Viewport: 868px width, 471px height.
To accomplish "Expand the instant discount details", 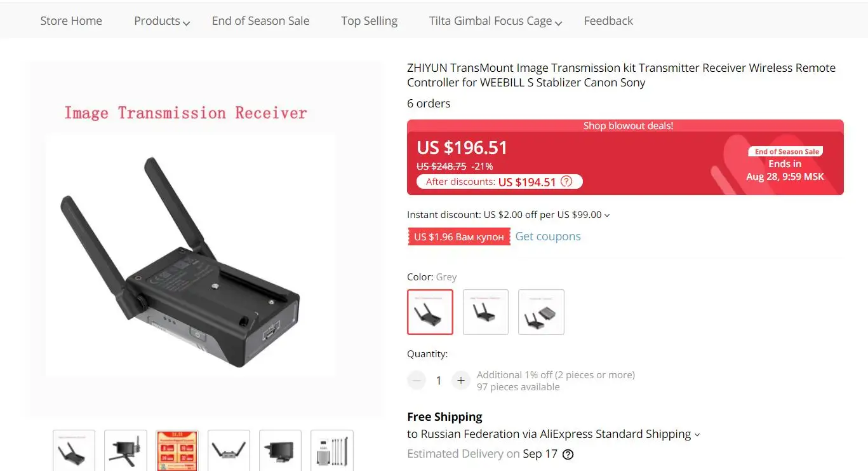I will pyautogui.click(x=508, y=215).
